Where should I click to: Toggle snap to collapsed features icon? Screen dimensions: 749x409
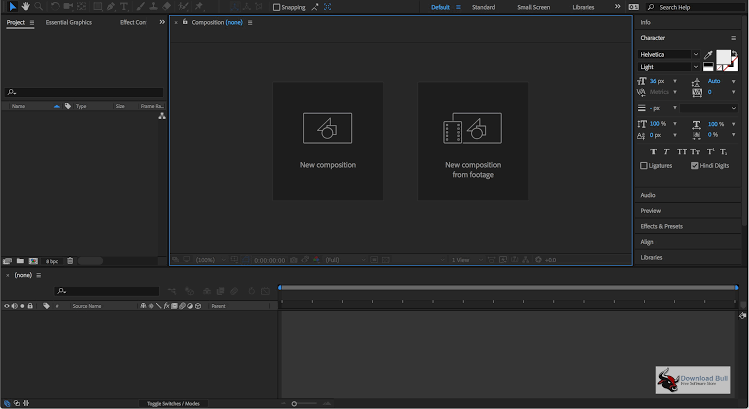328,7
